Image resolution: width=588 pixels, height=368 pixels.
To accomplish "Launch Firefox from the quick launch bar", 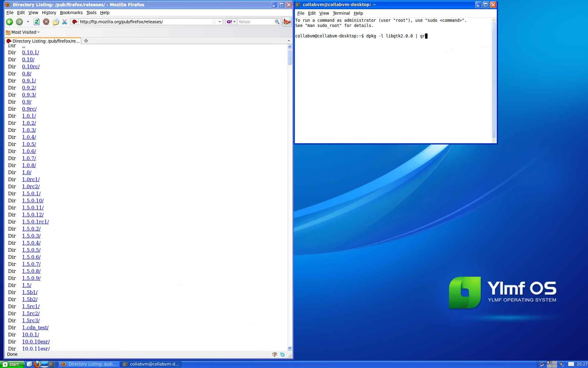I will pyautogui.click(x=37, y=364).
